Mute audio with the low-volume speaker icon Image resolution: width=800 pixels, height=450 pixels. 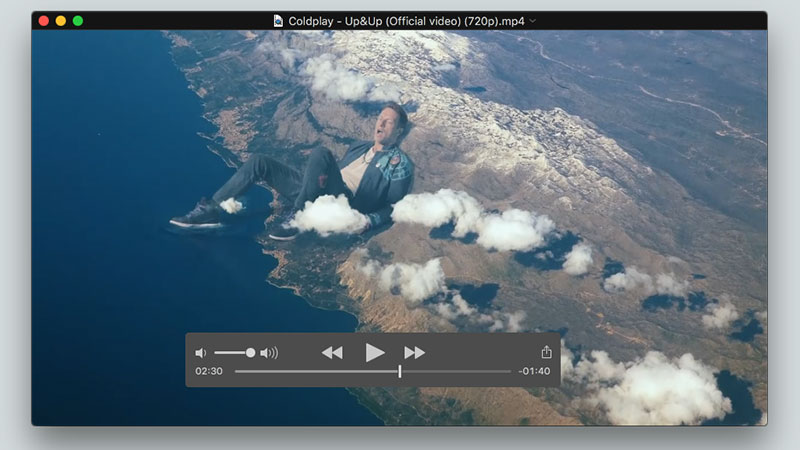(201, 353)
